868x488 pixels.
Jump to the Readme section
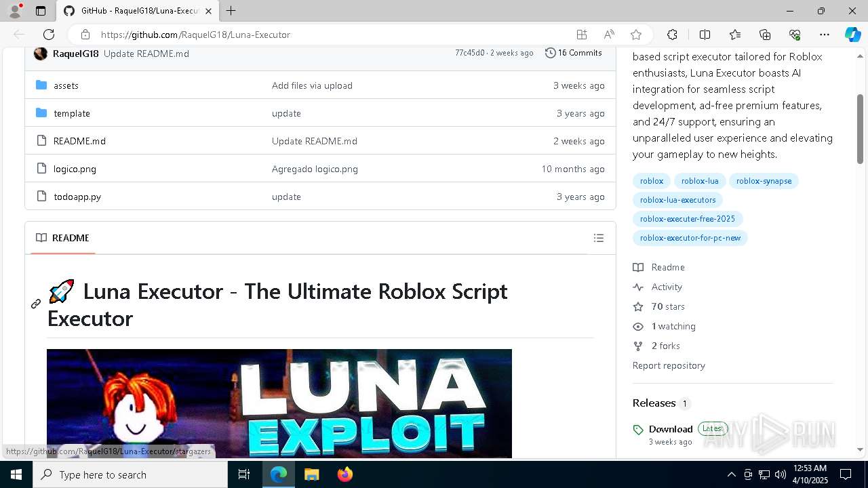point(659,267)
